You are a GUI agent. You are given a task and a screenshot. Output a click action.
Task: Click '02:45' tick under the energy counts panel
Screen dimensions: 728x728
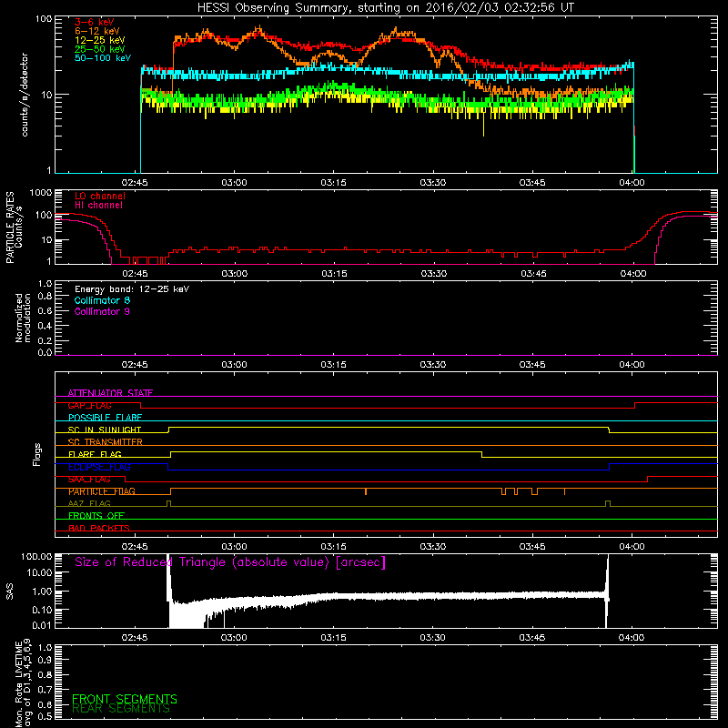coord(135,183)
